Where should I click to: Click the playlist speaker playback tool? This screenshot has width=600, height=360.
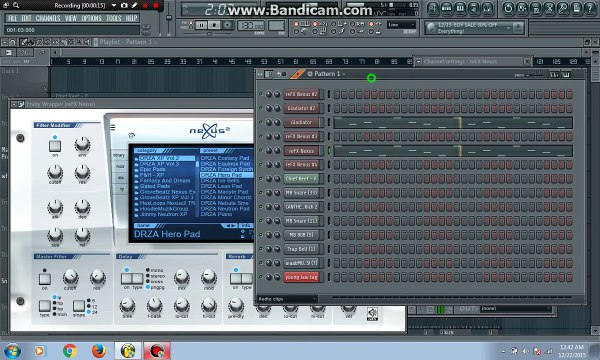[x=87, y=42]
